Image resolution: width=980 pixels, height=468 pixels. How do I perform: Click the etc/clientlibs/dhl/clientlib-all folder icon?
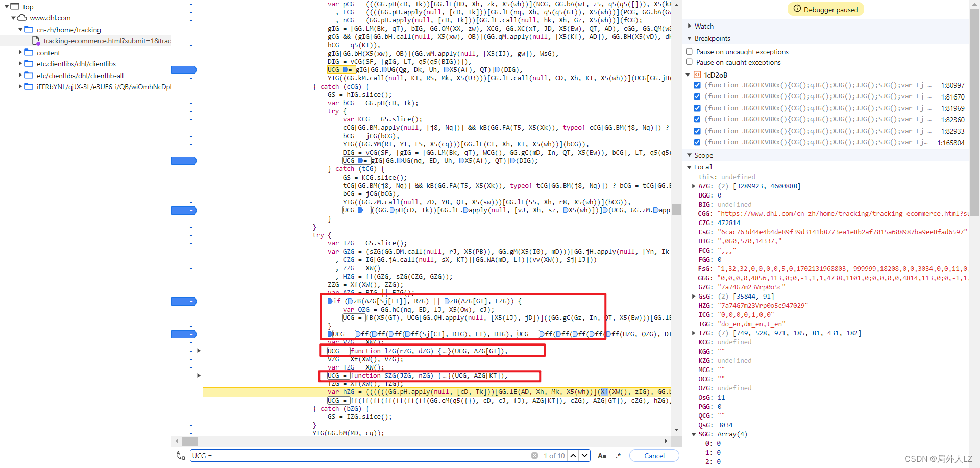(x=29, y=75)
